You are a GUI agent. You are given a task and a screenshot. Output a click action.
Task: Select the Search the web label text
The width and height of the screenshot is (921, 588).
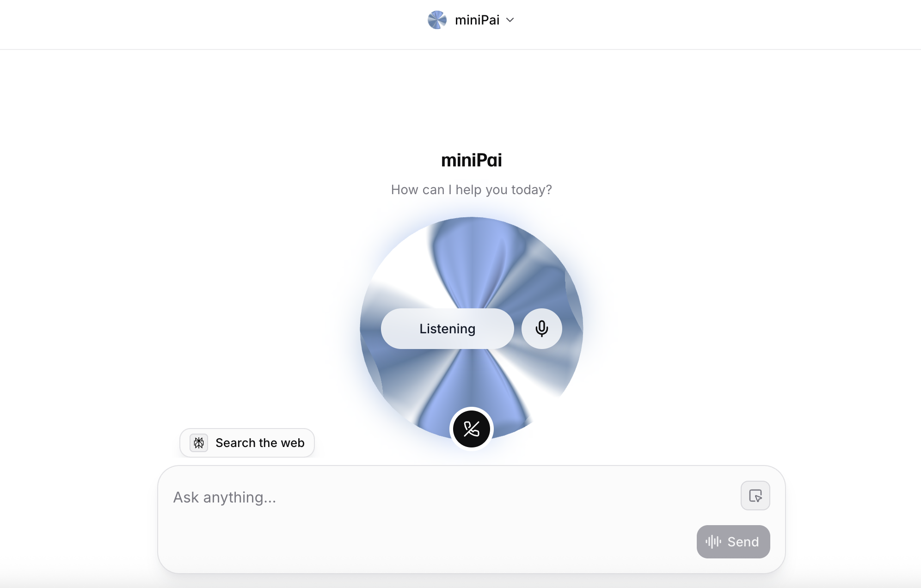[260, 443]
